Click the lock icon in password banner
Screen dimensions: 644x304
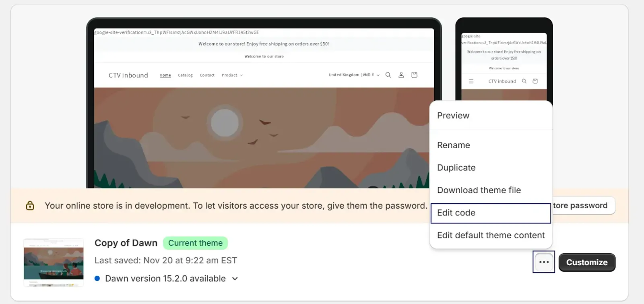pos(30,206)
